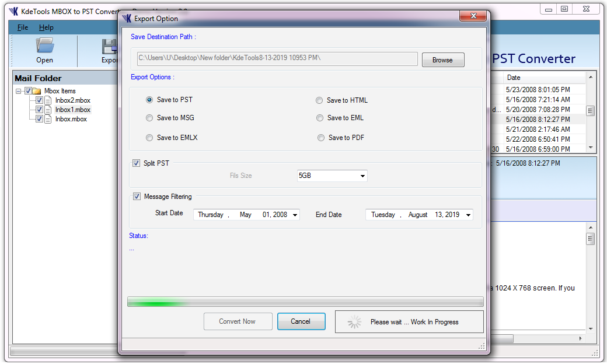This screenshot has width=607, height=364.
Task: Click the preview pane horizontal scroll right arrow
Action: (x=580, y=339)
